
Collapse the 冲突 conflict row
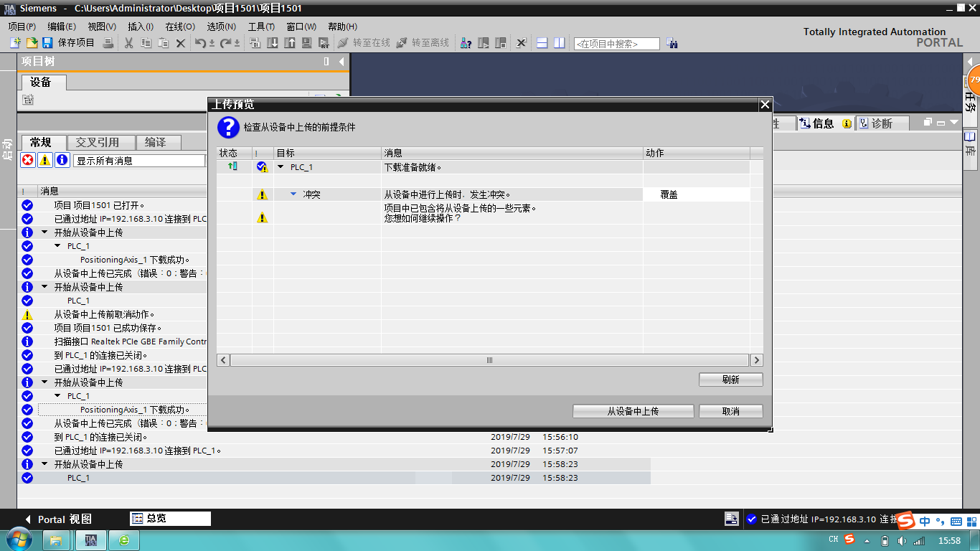(294, 194)
